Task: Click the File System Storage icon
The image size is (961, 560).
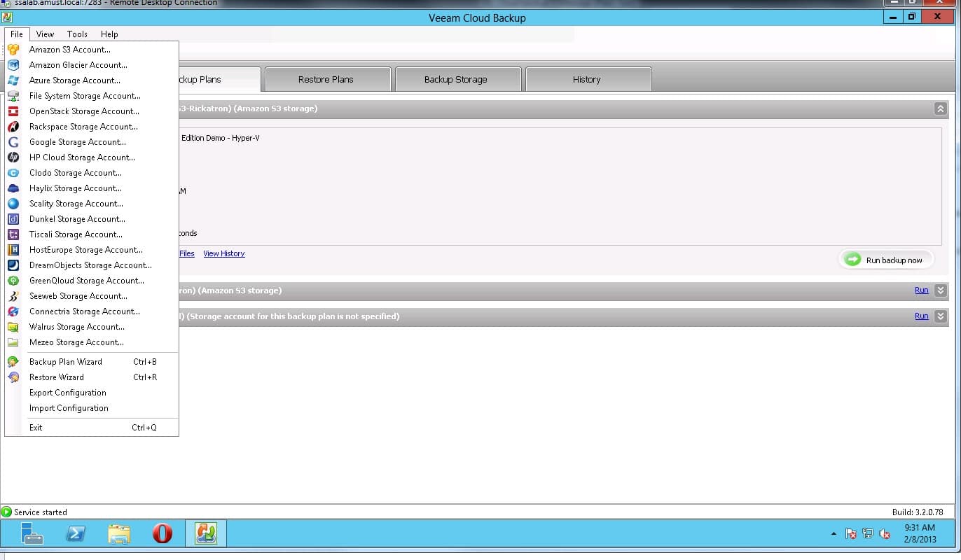Action: pos(13,96)
